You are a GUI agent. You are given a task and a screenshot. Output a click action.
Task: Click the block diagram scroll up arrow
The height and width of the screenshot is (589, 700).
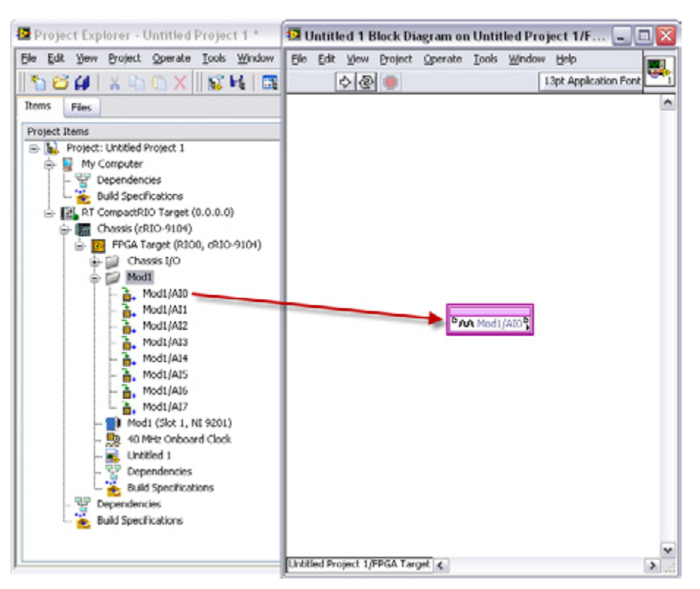tap(667, 103)
